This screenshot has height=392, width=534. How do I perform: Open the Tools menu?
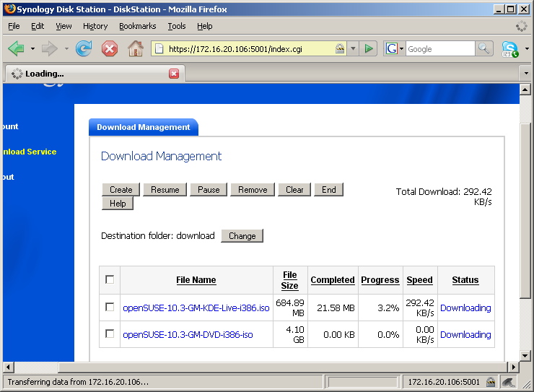tap(177, 26)
